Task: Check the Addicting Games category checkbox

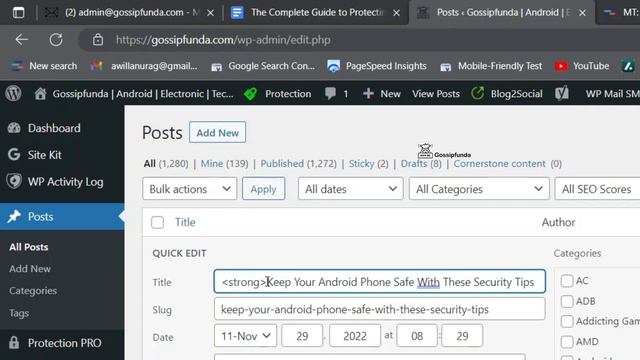Action: [567, 321]
